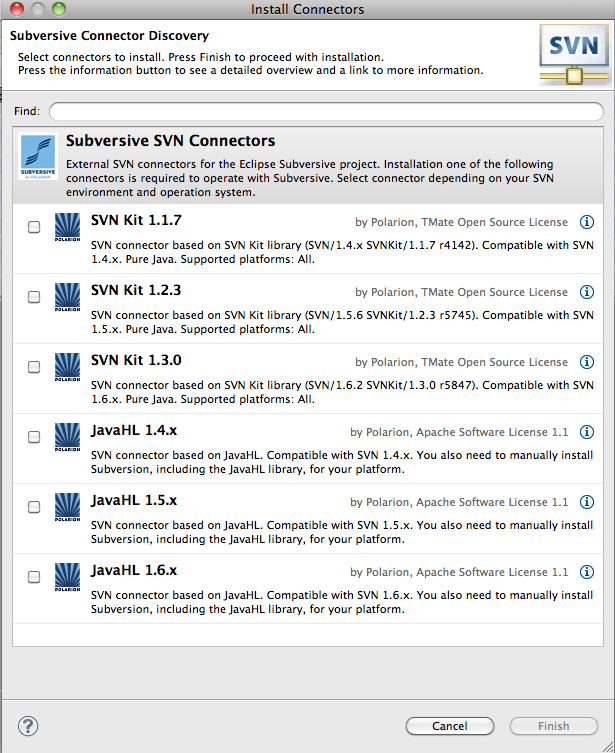This screenshot has height=753, width=615.
Task: Open info for JavaHL 1.4.x
Action: (587, 432)
